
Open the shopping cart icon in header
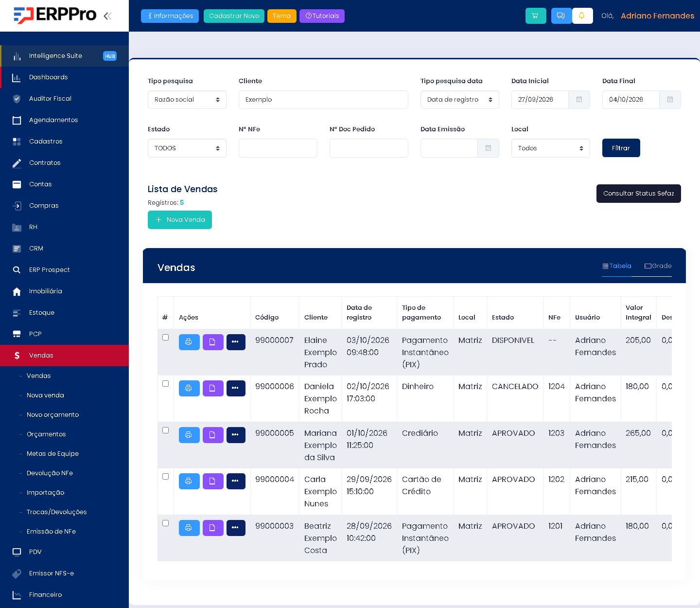click(x=536, y=16)
